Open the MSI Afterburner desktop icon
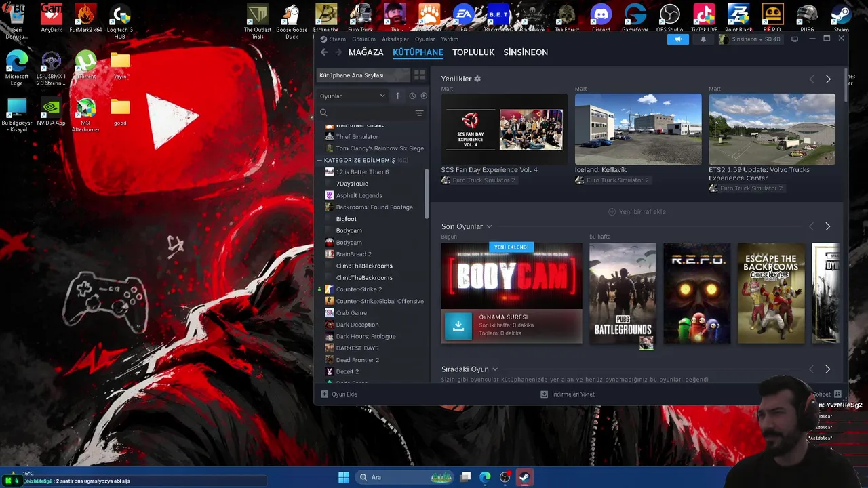Viewport: 868px width, 488px height. click(x=85, y=115)
